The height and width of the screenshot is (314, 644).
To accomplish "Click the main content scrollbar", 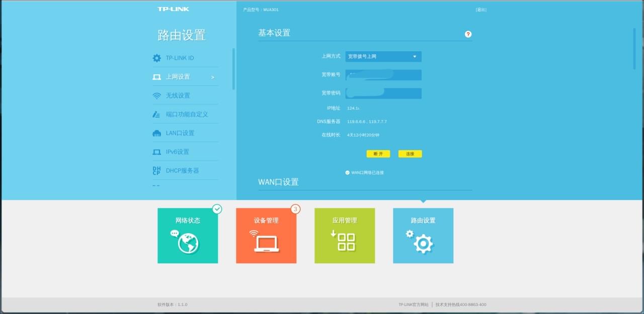I will (634, 49).
